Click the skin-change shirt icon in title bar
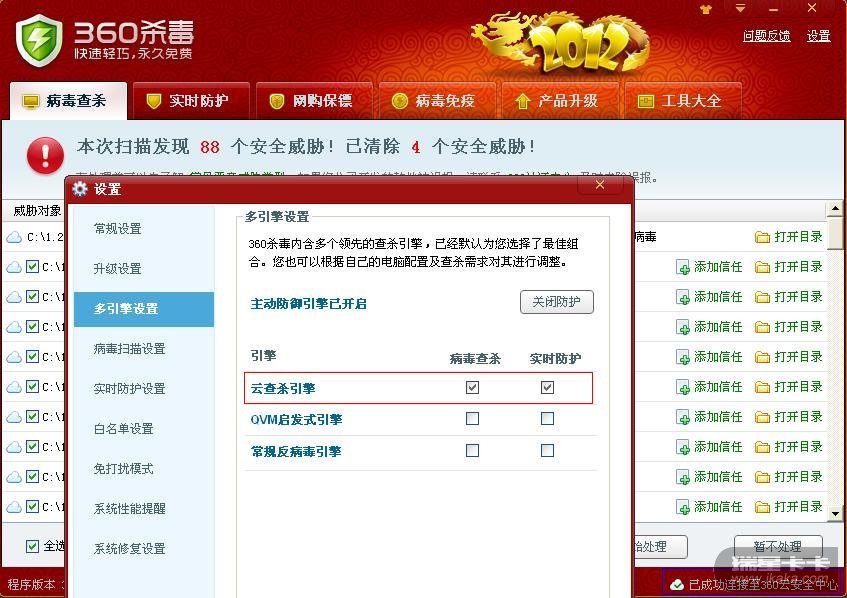The image size is (847, 598). (706, 9)
